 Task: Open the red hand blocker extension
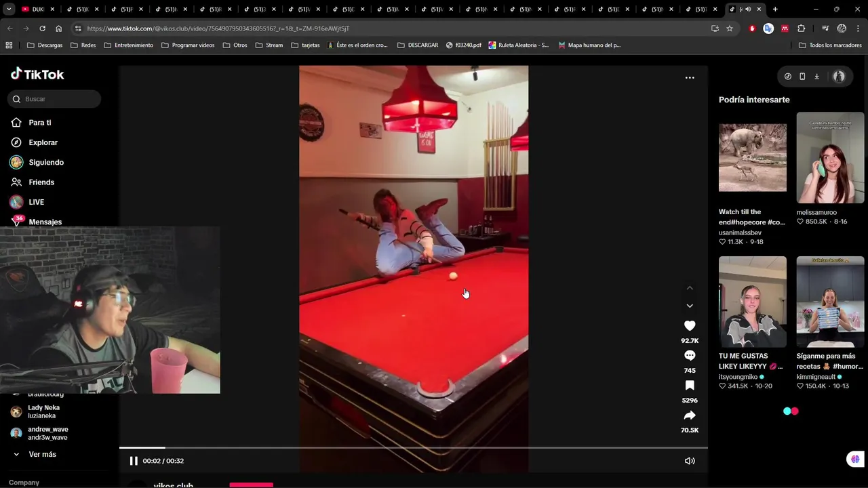click(x=752, y=28)
